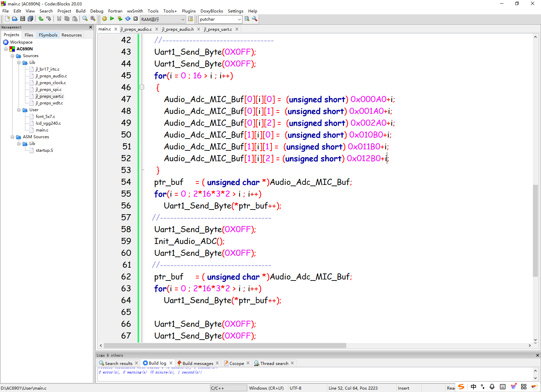This screenshot has height=392, width=541.
Task: Open the File menu
Action: (6, 11)
